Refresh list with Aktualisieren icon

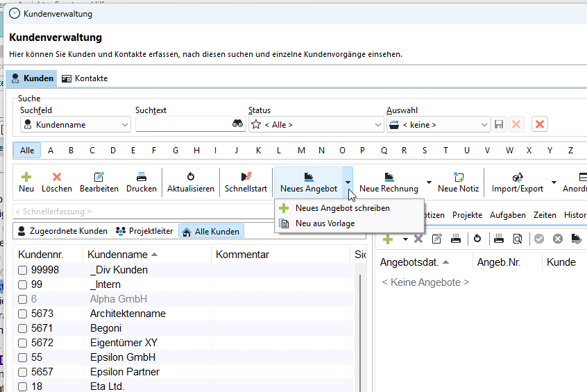tap(190, 178)
